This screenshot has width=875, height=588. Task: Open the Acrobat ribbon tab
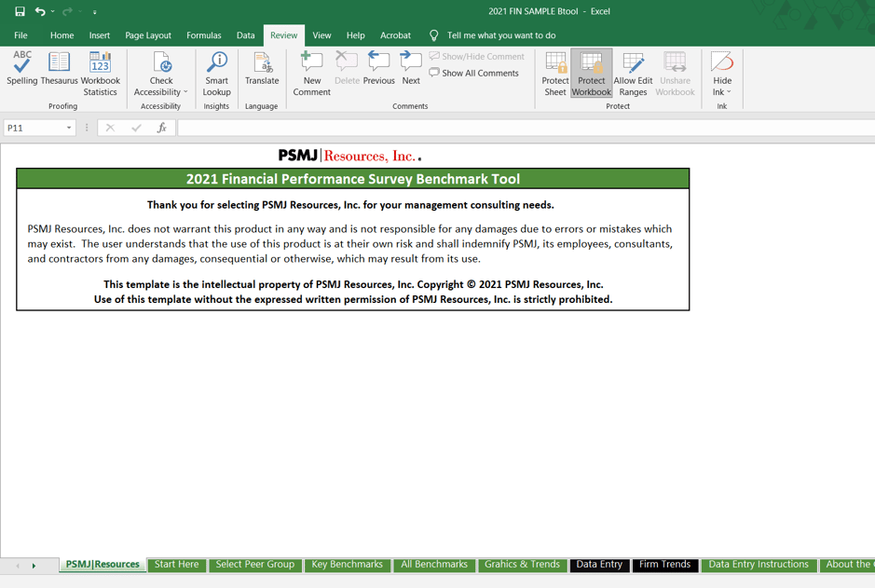396,35
